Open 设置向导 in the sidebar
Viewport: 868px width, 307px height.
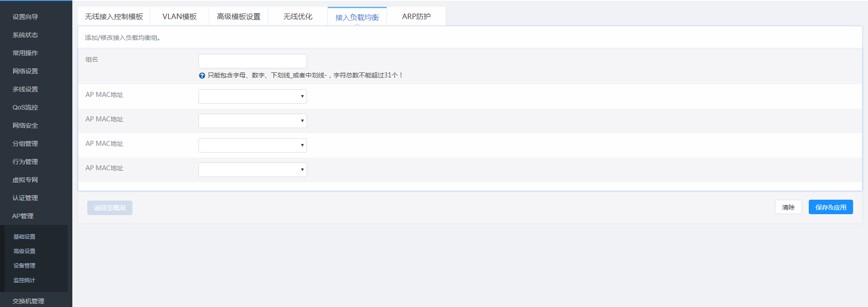click(25, 17)
